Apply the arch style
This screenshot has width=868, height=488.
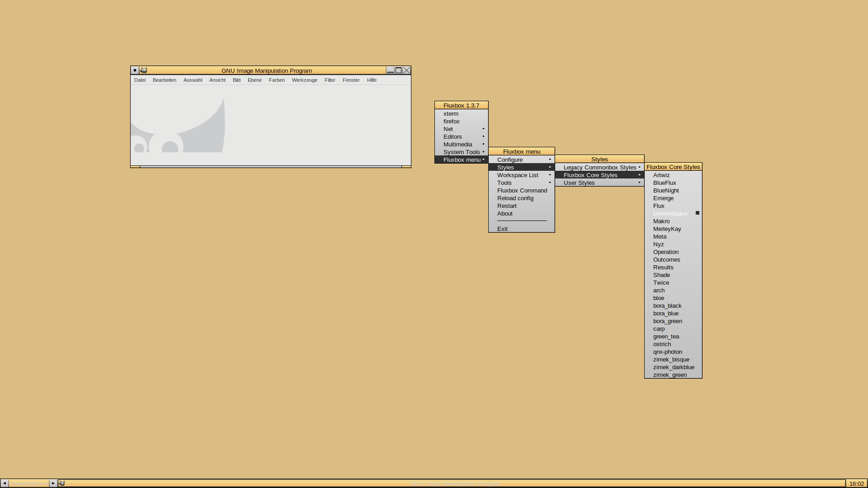point(673,290)
